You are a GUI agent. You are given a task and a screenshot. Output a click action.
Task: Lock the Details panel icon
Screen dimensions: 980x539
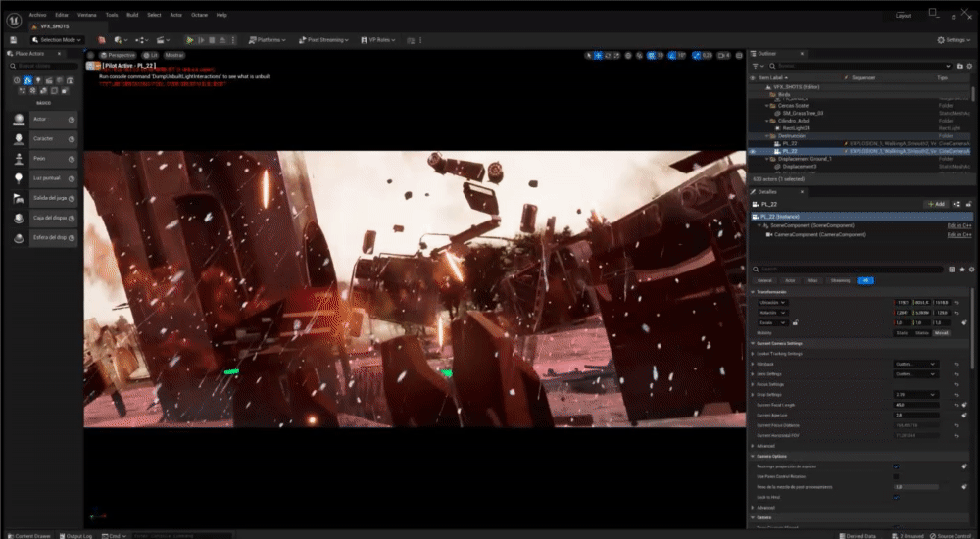pos(969,204)
